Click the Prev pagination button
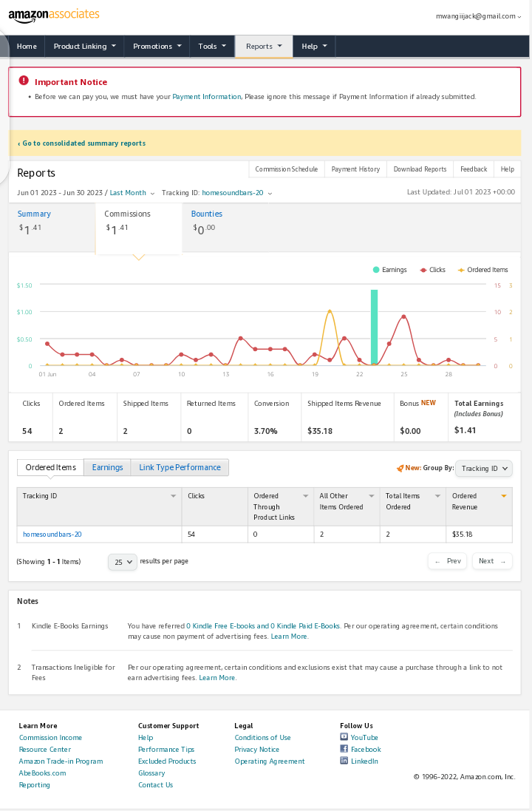 pos(448,561)
